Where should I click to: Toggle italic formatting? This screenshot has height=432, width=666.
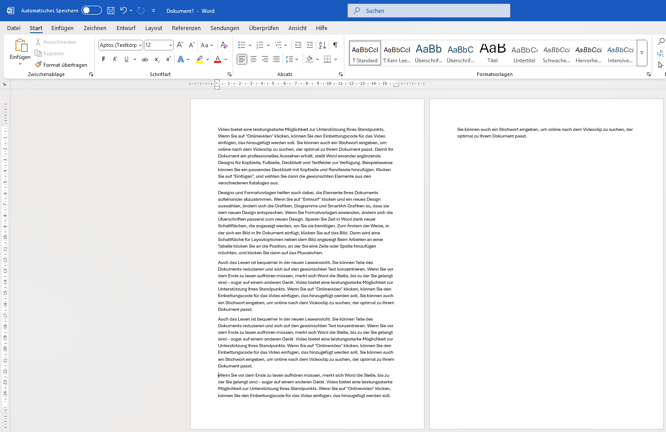click(115, 60)
